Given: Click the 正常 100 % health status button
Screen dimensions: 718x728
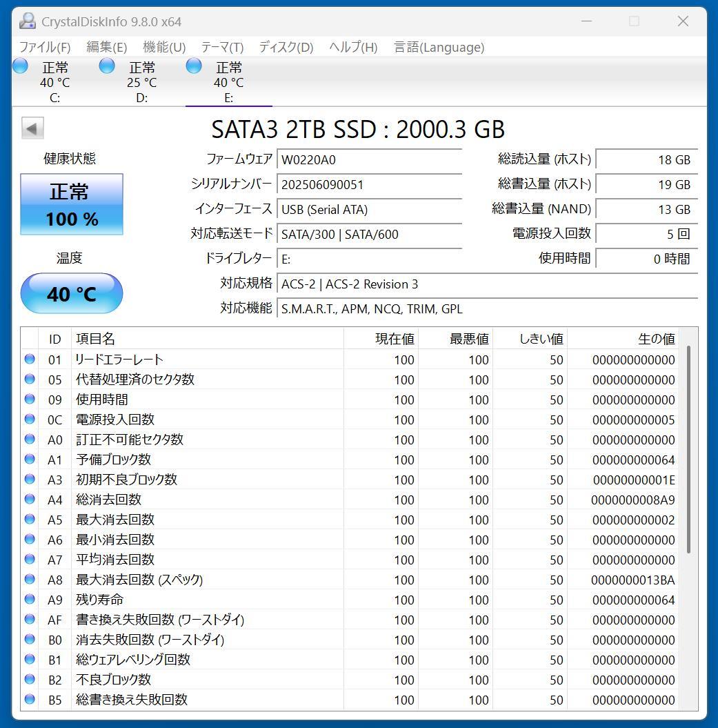Looking at the screenshot, I should [x=72, y=204].
